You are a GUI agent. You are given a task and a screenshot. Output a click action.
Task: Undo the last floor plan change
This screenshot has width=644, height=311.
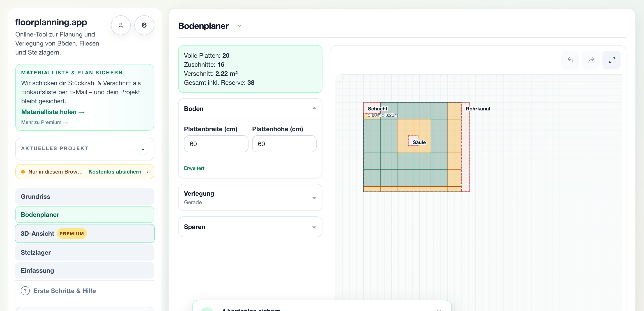point(570,60)
